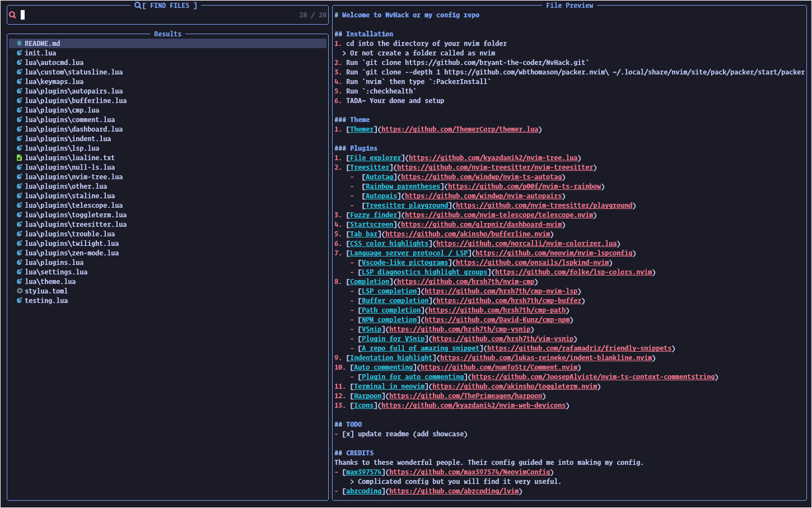The height and width of the screenshot is (508, 812).
Task: Click the abzcoding credits link label
Action: pos(364,491)
